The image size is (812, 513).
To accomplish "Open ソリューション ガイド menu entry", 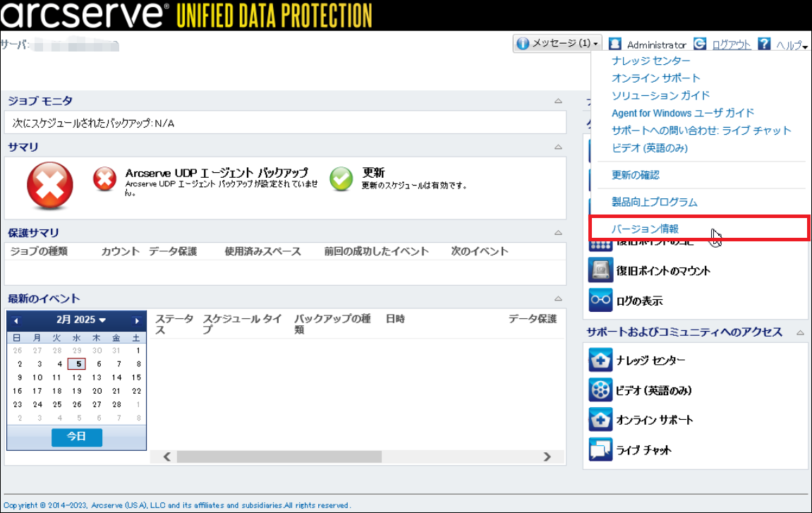I will (660, 95).
